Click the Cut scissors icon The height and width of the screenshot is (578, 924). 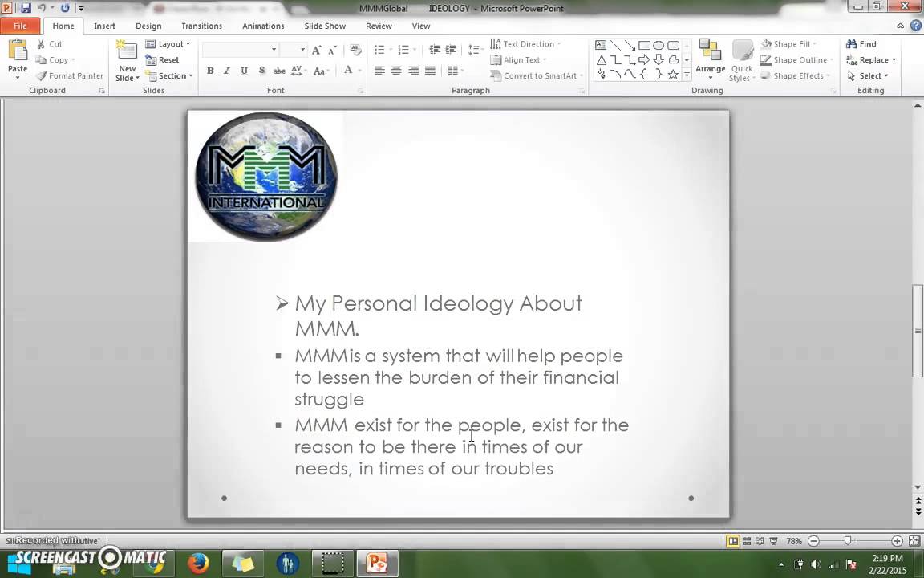(41, 44)
